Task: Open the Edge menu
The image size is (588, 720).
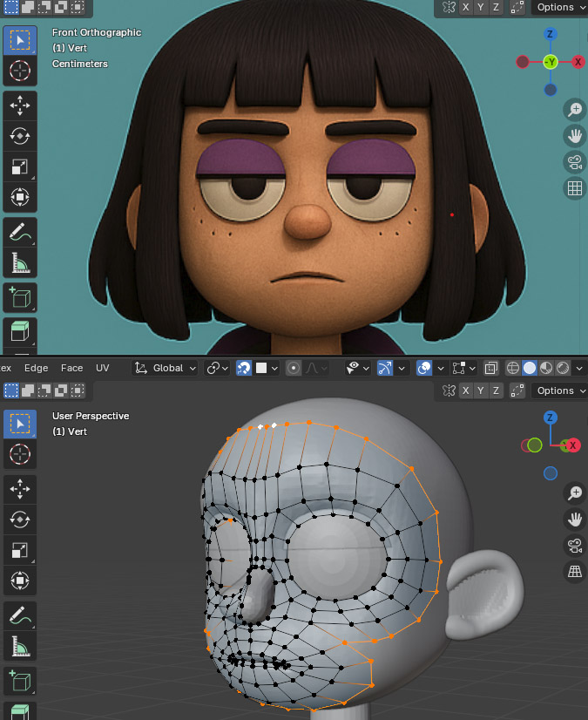Action: (x=36, y=368)
